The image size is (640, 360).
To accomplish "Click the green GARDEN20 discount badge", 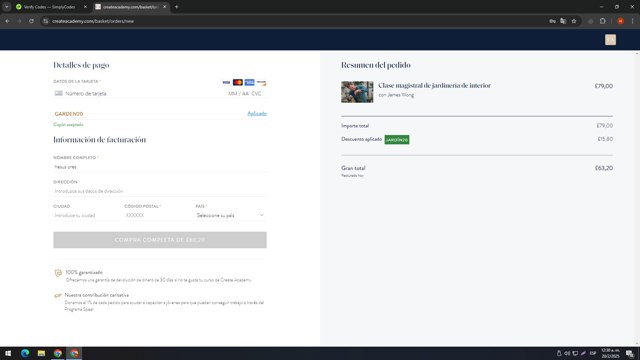I will [397, 140].
